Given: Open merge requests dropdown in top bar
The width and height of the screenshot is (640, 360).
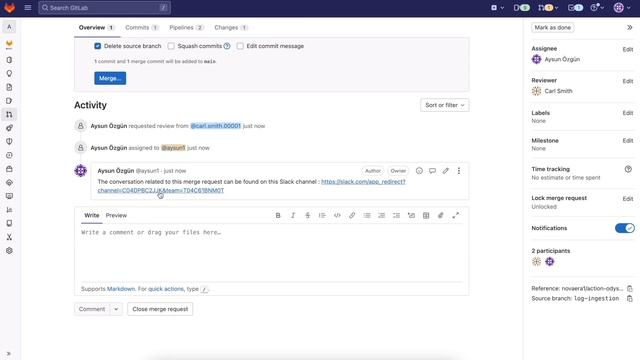Looking at the screenshot, I should point(548,7).
